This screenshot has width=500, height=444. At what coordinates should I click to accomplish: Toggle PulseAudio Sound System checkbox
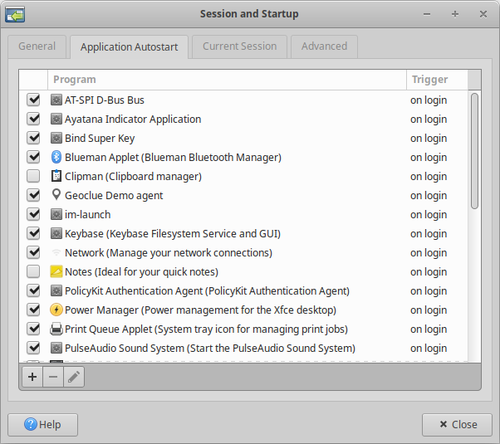click(33, 348)
